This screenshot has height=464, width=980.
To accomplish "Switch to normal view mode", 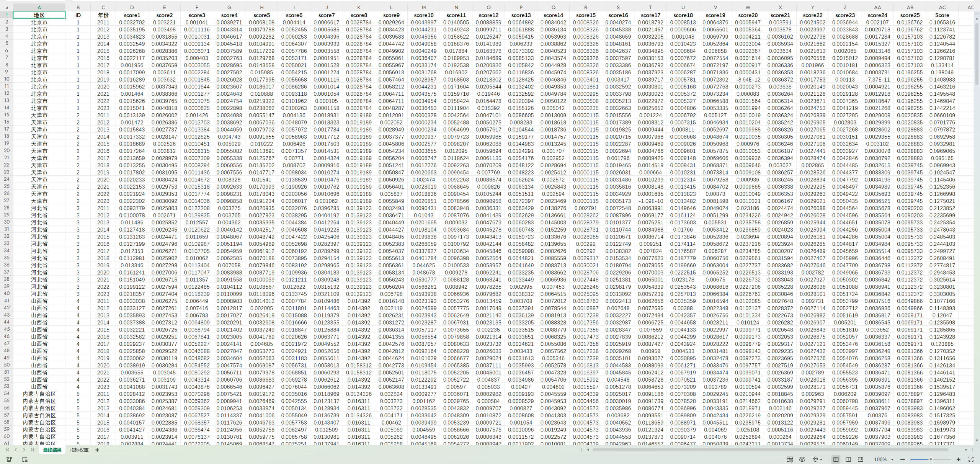I will click(x=836, y=459).
